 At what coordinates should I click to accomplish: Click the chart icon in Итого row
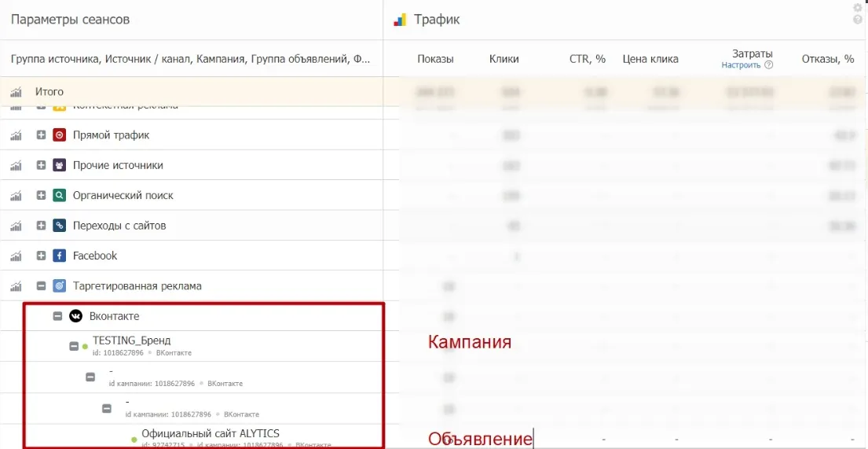(x=16, y=91)
